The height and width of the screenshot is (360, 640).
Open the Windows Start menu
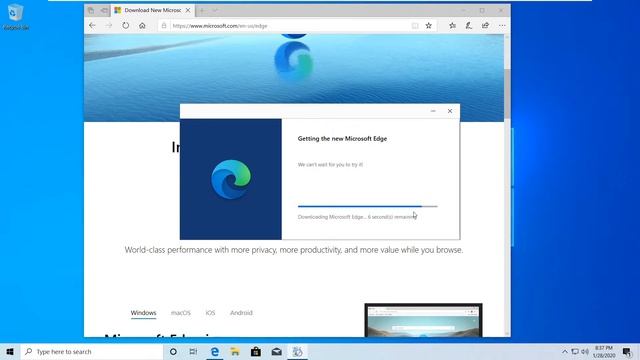pyautogui.click(x=10, y=352)
